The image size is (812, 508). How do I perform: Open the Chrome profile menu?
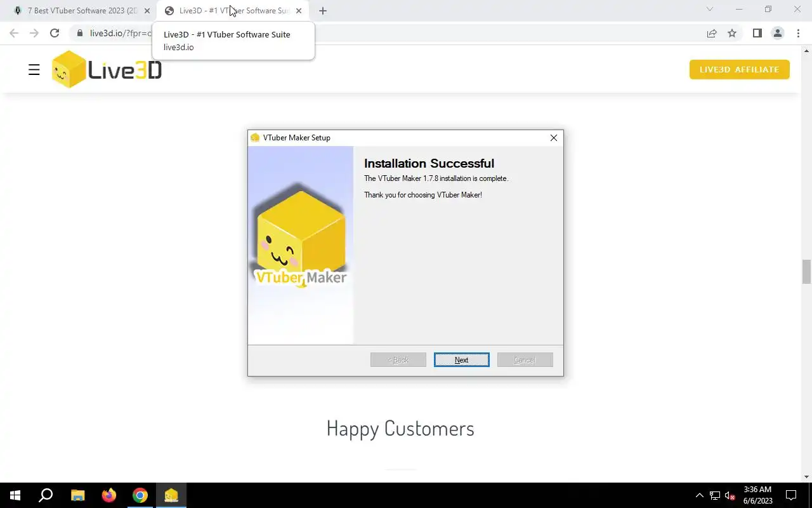tap(778, 33)
